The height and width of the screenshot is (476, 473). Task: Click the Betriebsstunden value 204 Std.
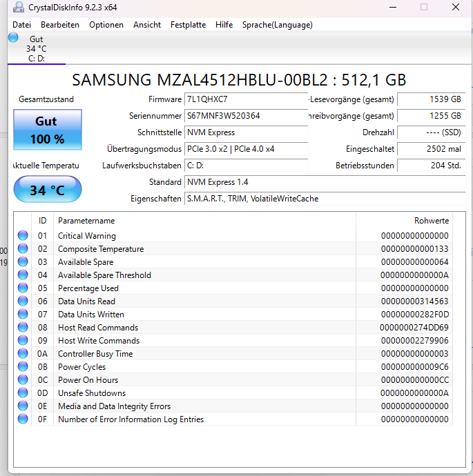(x=431, y=166)
